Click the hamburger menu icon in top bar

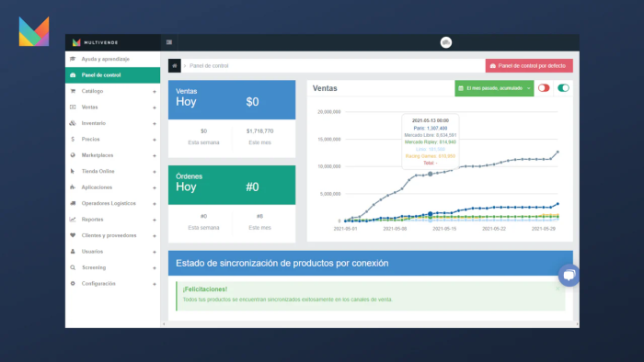point(169,42)
